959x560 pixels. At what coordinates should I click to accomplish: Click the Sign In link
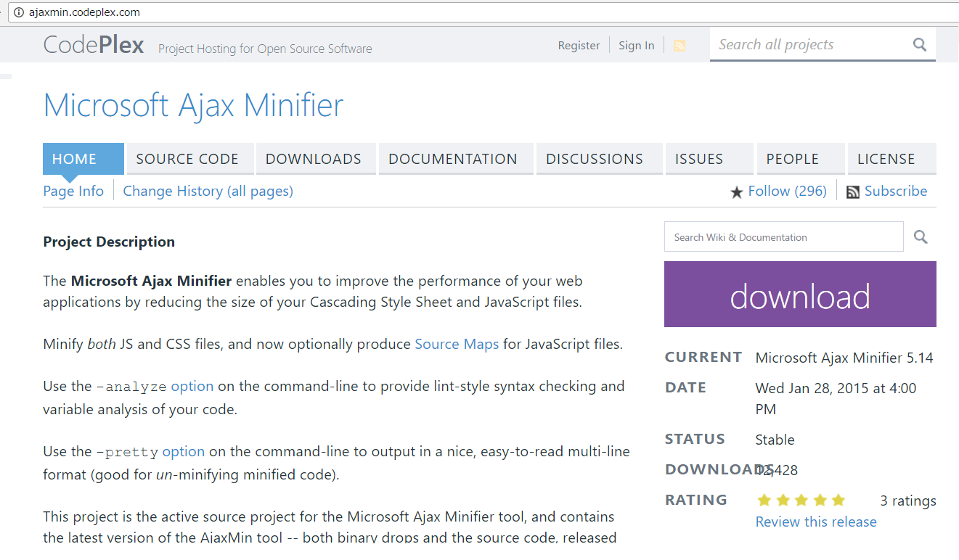coord(636,45)
